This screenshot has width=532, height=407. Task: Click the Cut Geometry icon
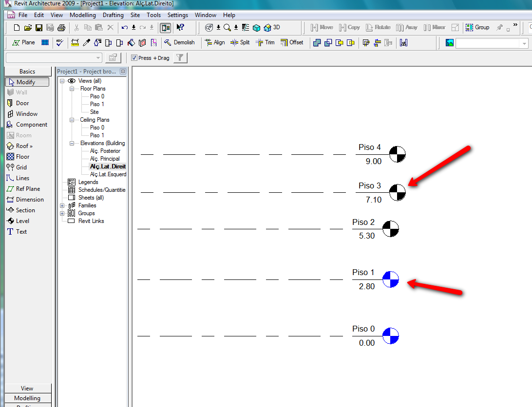[x=328, y=42]
